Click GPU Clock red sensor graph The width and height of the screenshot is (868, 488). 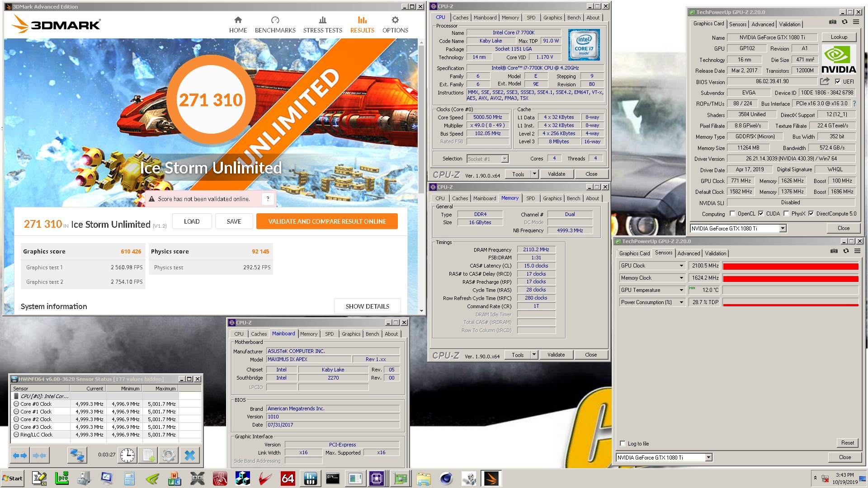790,266
